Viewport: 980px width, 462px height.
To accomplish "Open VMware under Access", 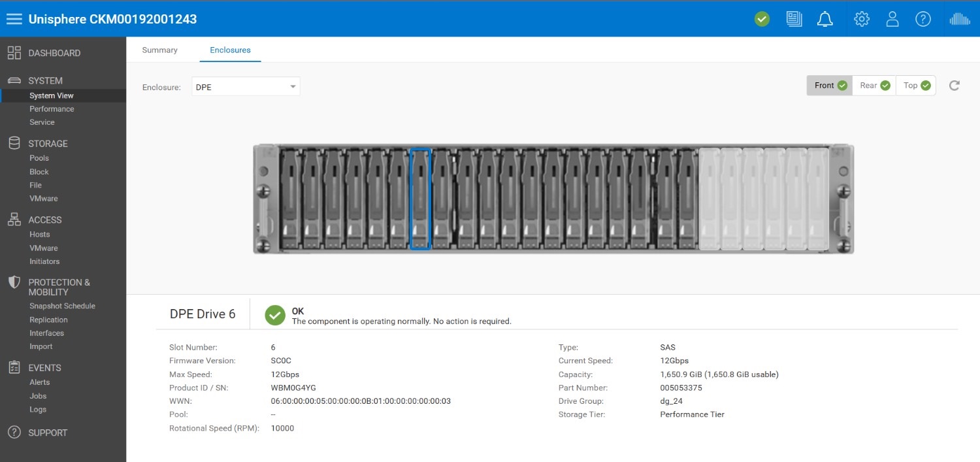I will tap(44, 248).
